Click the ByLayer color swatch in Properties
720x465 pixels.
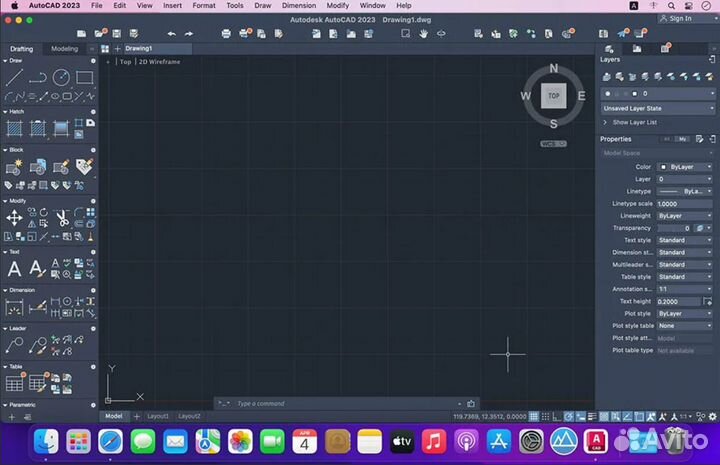[663, 167]
